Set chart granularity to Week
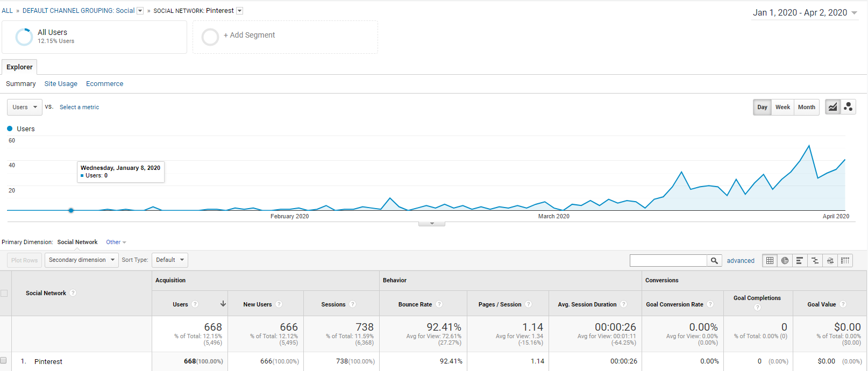The height and width of the screenshot is (371, 868). coord(782,107)
